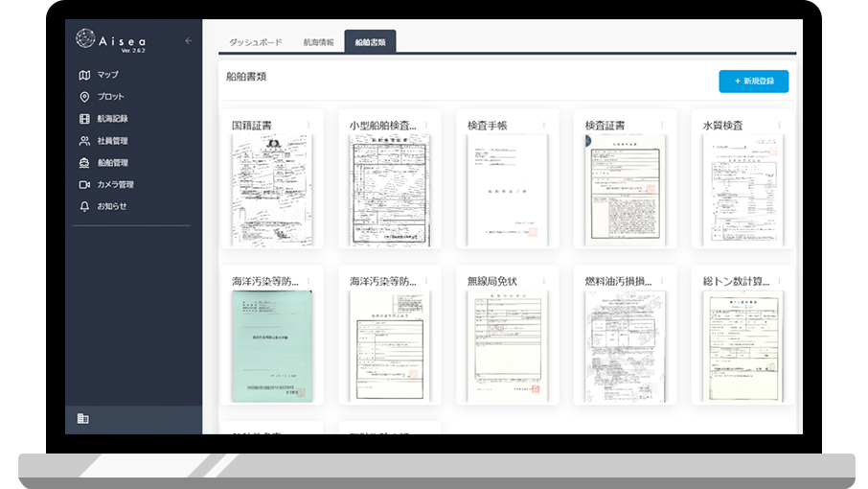Viewport: 868px width, 489px height.
Task: Click the Aisea globe logo
Action: point(85,38)
